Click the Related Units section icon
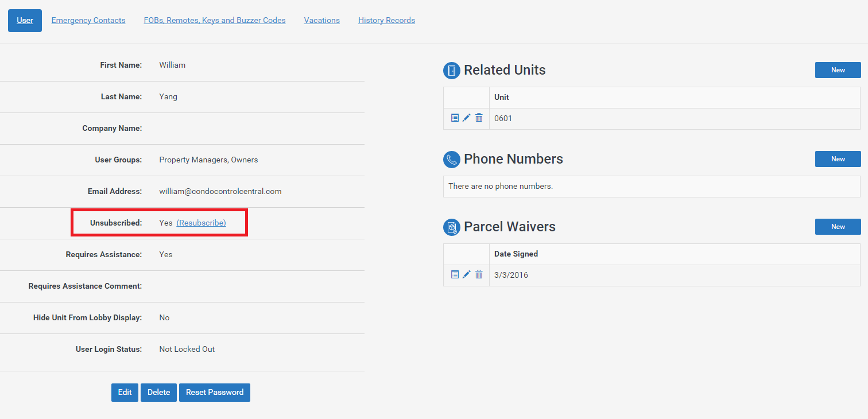 click(452, 71)
